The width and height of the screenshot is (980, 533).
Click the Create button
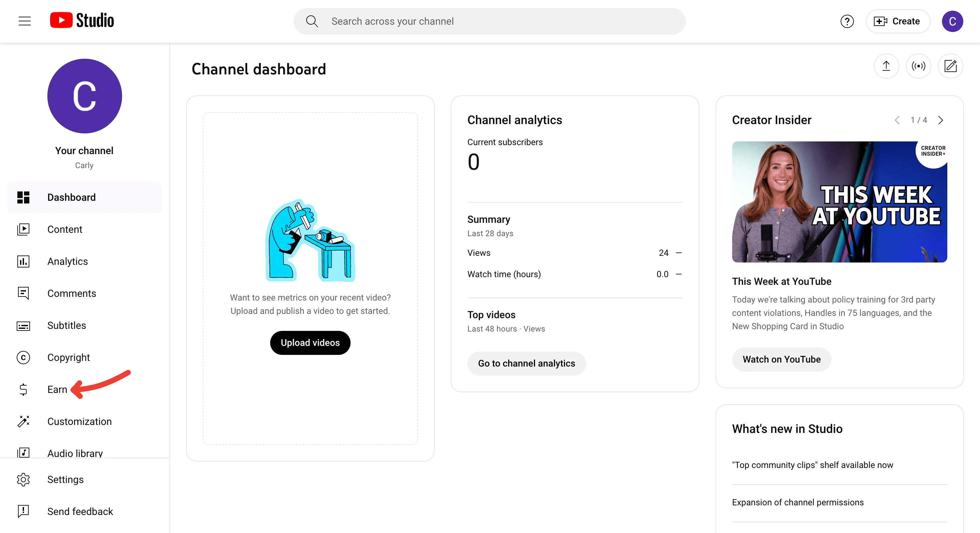click(x=898, y=21)
